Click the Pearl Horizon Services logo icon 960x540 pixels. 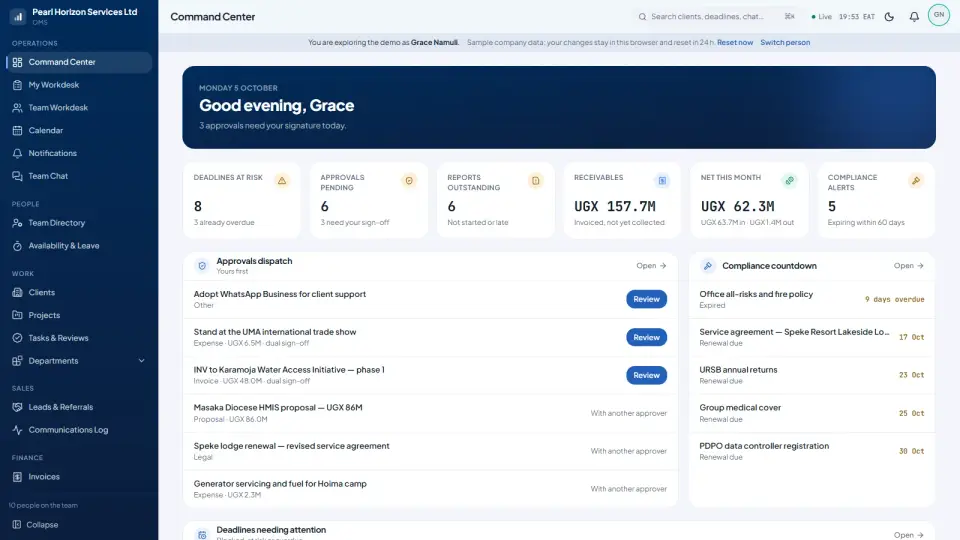click(x=17, y=17)
